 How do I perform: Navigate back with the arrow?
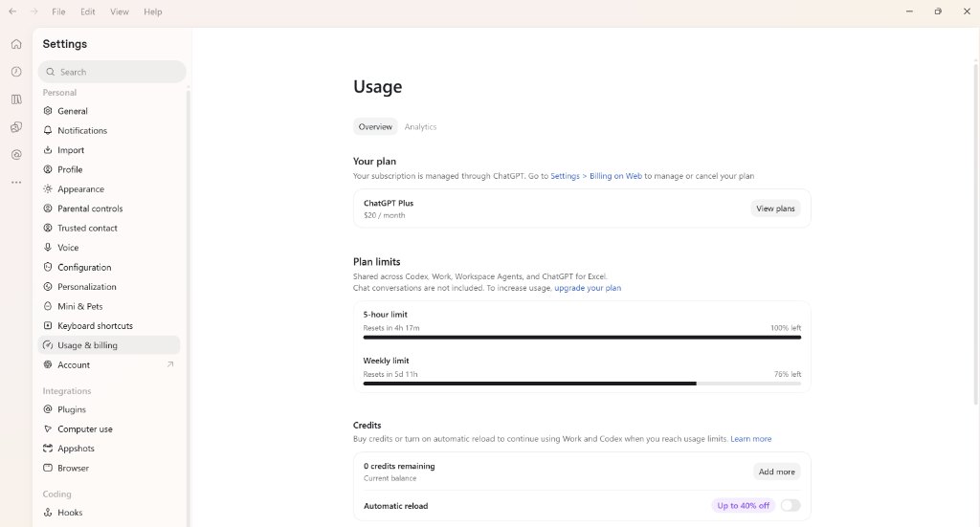click(12, 11)
